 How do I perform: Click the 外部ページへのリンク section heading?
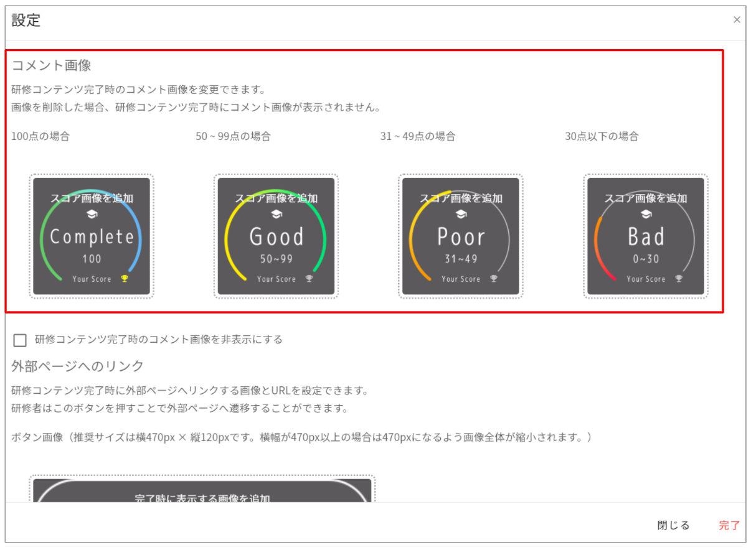pyautogui.click(x=78, y=366)
